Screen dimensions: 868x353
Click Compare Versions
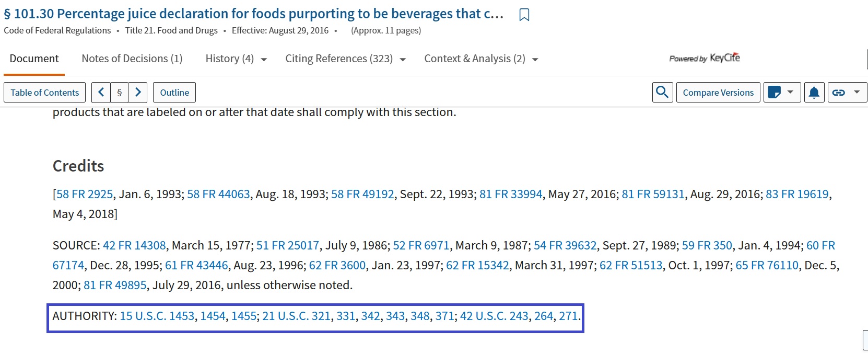click(x=718, y=92)
